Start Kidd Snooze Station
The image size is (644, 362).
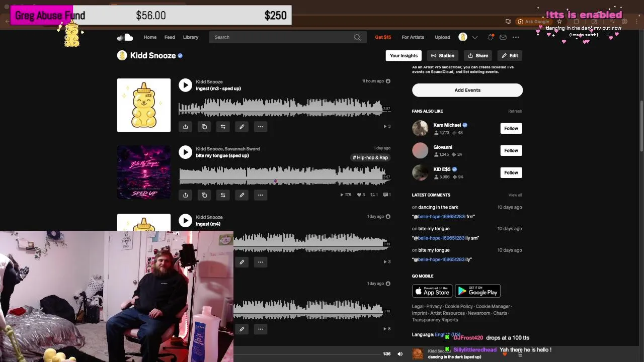[443, 56]
